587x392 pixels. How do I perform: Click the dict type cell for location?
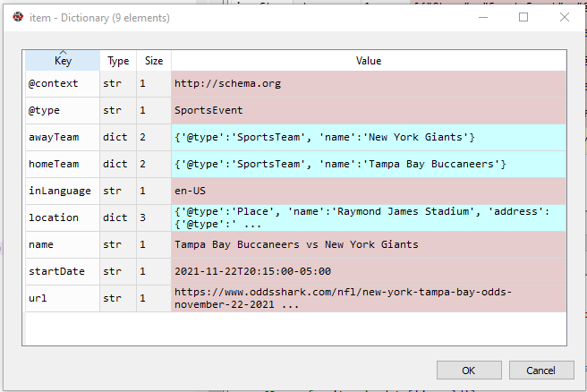(x=118, y=217)
